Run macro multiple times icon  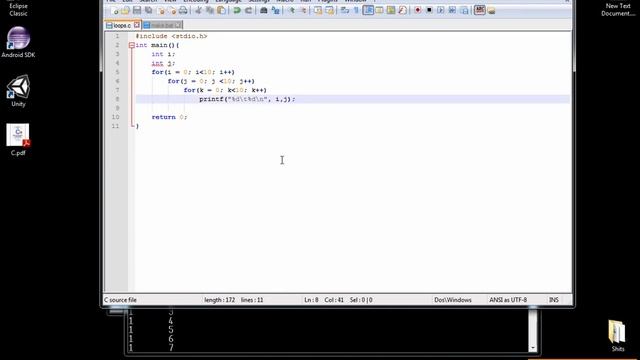coord(452,10)
